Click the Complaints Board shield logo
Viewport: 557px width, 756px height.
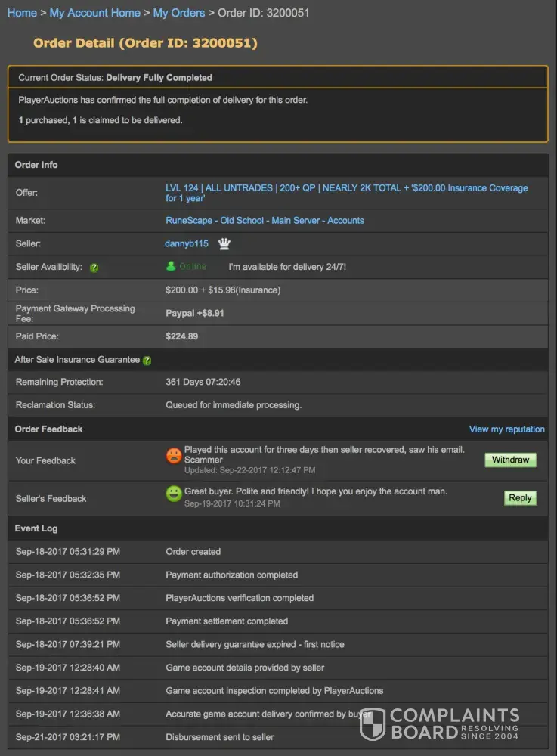point(373,724)
